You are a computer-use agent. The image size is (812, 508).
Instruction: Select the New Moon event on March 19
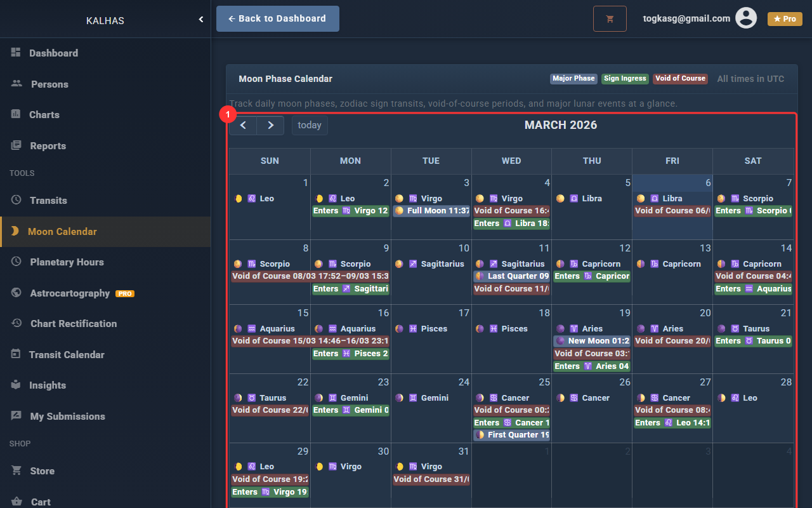point(592,341)
